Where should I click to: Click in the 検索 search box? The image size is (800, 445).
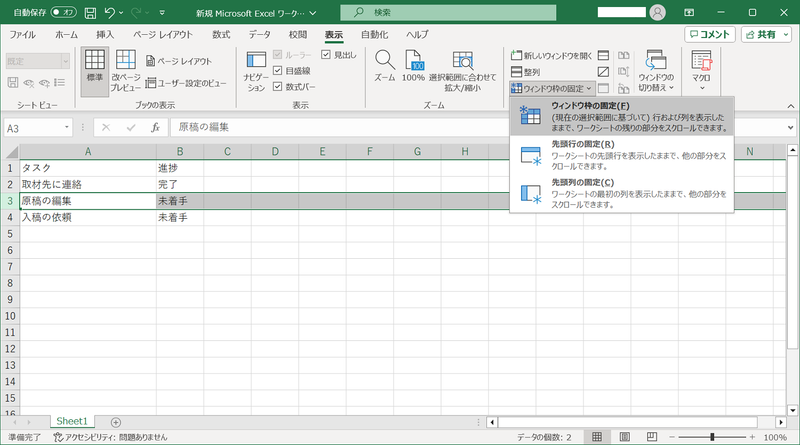click(448, 12)
